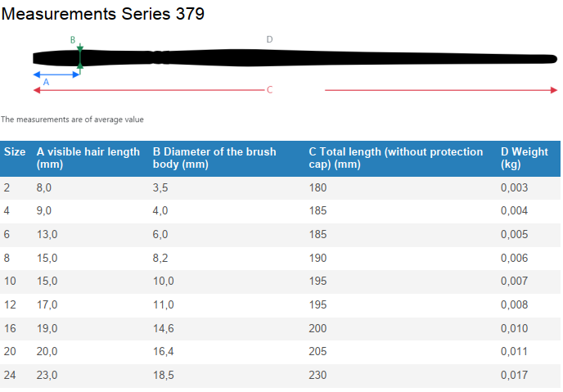This screenshot has width=563, height=392.
Task: Click the D Weight (kg) column header
Action: [x=525, y=158]
